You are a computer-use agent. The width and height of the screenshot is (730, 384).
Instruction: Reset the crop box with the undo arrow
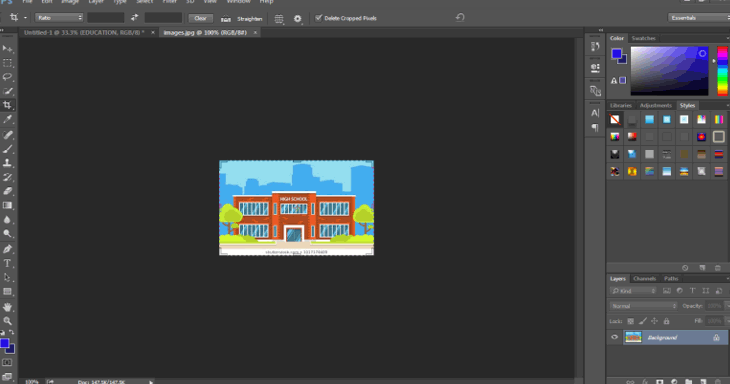pos(460,18)
